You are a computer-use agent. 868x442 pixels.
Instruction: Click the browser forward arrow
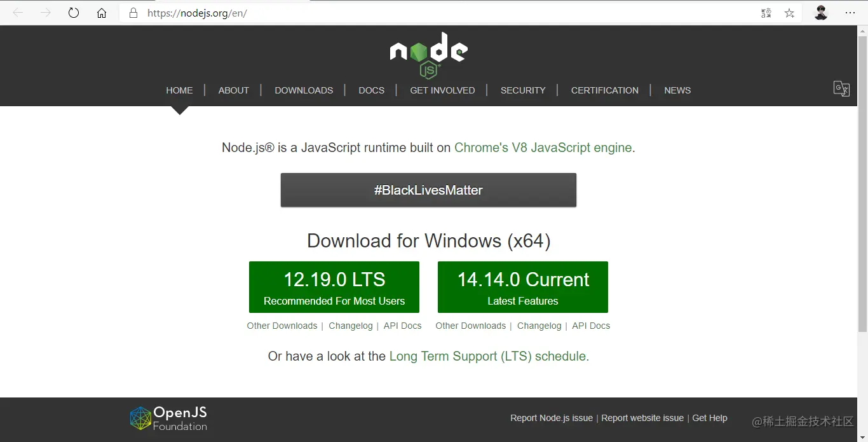pyautogui.click(x=46, y=13)
